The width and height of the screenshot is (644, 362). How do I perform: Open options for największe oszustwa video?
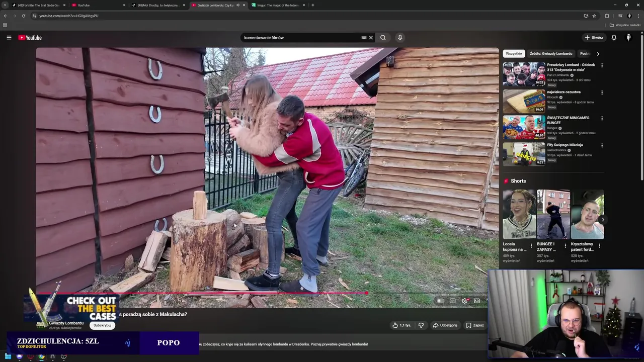602,93
